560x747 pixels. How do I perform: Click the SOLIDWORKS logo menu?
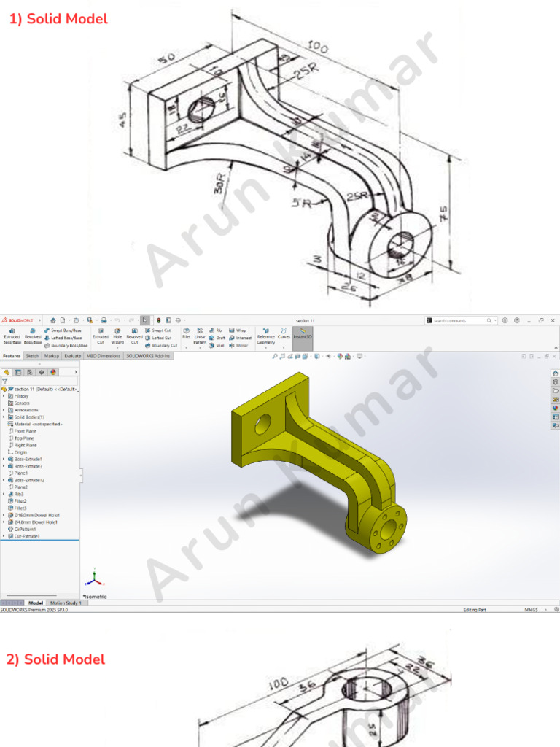tap(17, 320)
